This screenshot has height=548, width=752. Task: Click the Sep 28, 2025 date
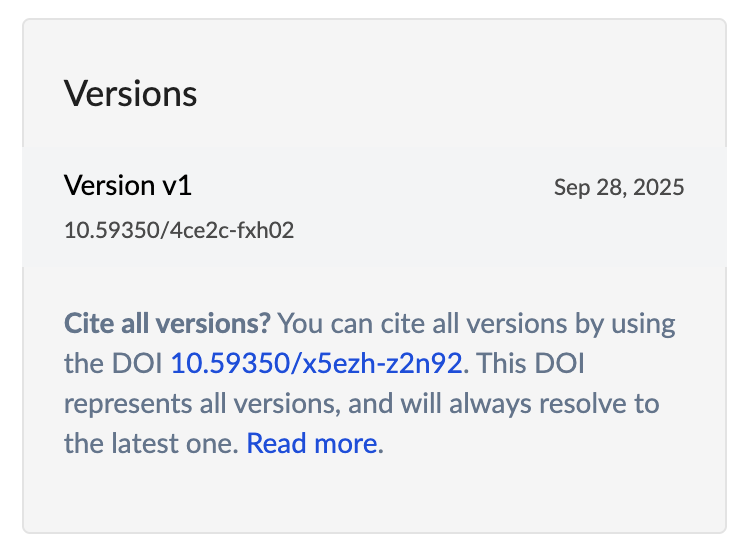619,187
